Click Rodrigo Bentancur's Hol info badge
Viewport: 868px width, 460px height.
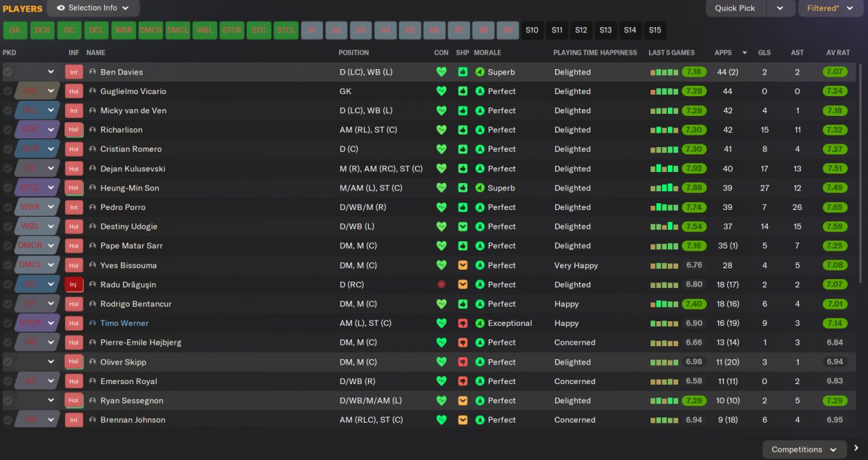(x=74, y=304)
